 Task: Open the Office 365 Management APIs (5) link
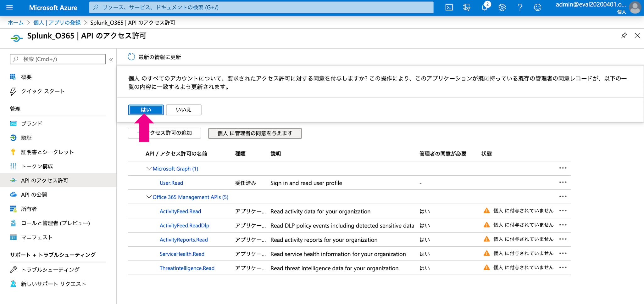191,197
